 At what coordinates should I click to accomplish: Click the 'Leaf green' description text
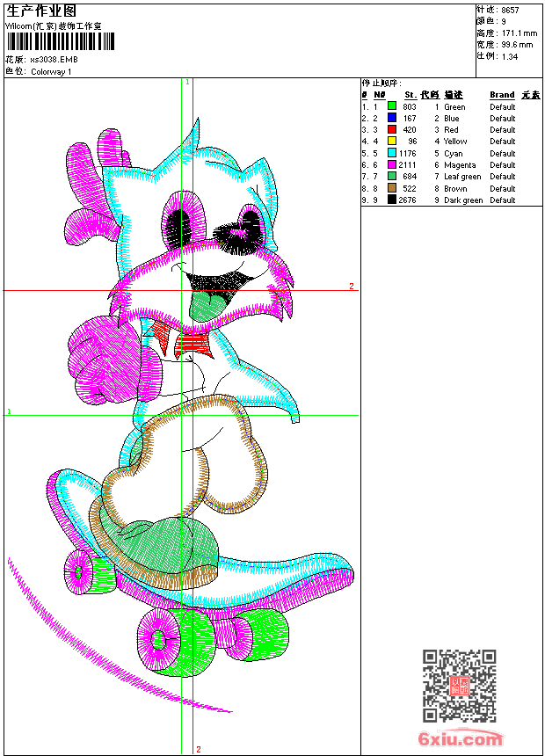[462, 177]
